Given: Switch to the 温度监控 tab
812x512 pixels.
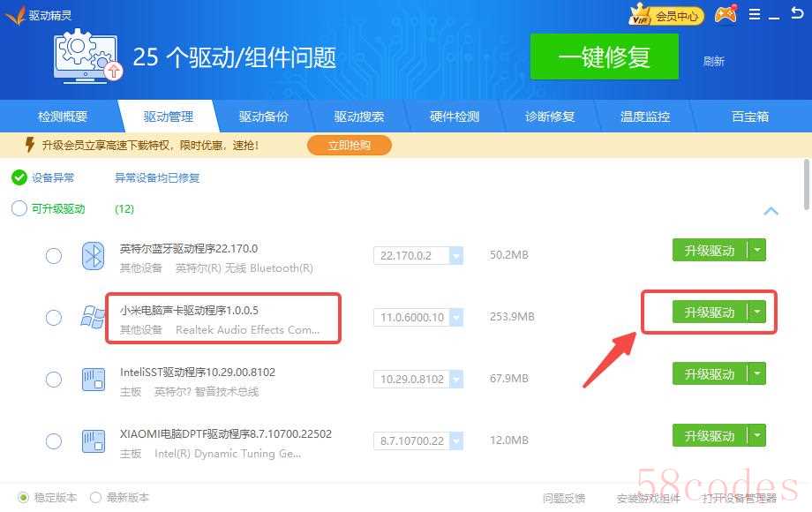Looking at the screenshot, I should (645, 117).
